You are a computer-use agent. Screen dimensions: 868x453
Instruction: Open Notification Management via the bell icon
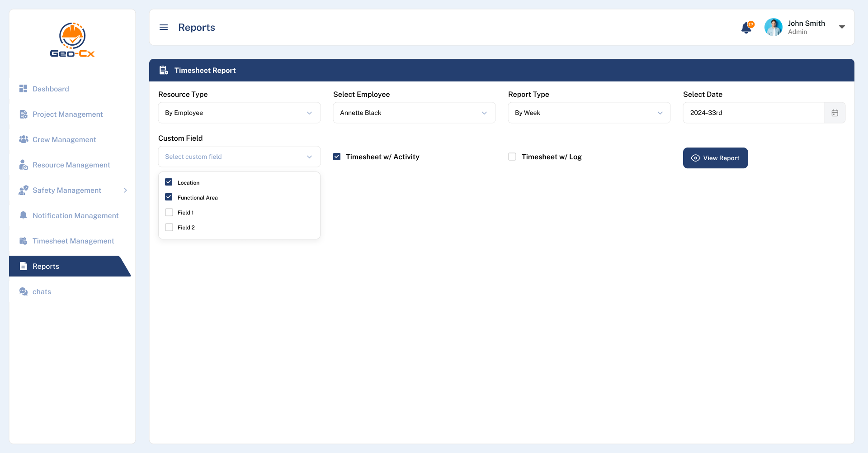point(24,215)
